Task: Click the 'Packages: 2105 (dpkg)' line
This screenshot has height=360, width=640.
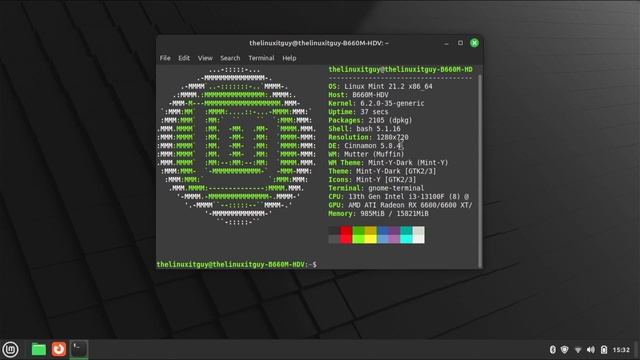Action: [x=370, y=120]
